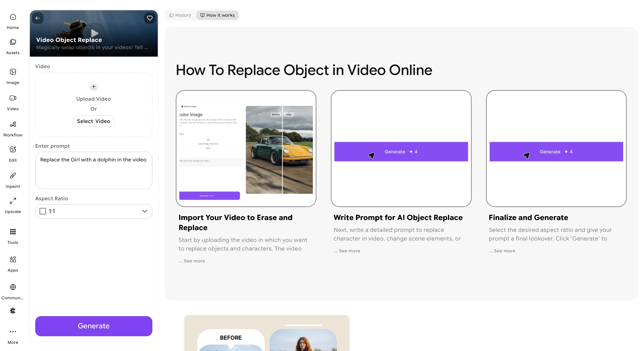Open the Workflow section
Image resolution: width=644 pixels, height=351 pixels.
click(13, 129)
